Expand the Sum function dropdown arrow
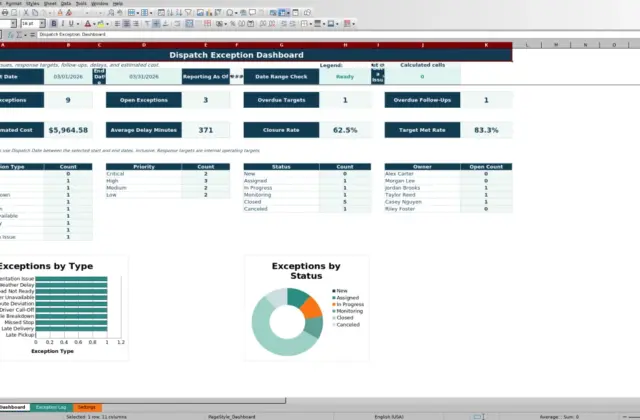This screenshot has width=640, height=420. [x=25, y=35]
